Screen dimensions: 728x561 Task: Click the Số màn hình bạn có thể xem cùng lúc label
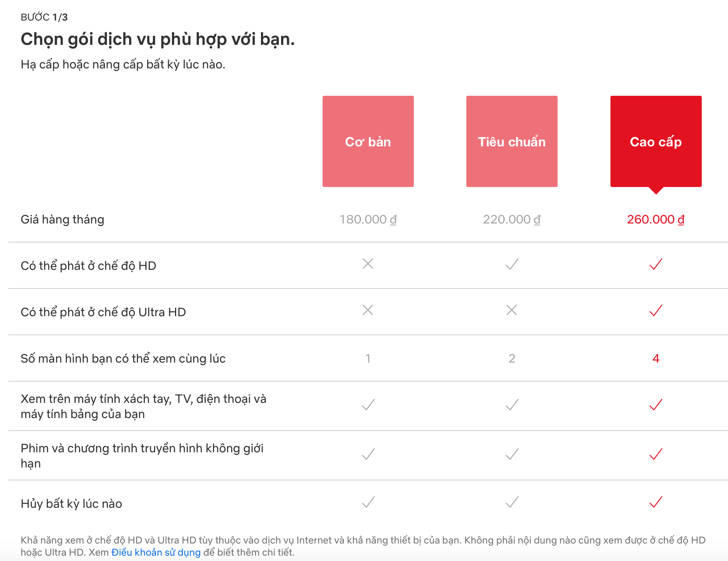click(123, 358)
